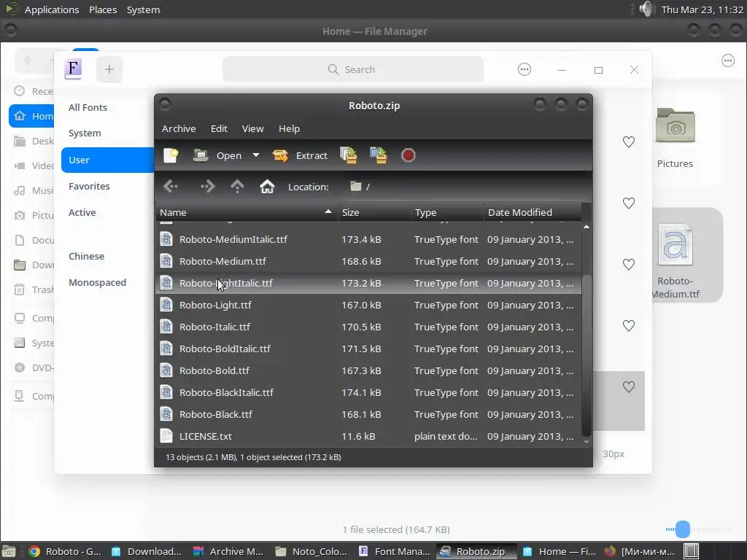Favorite the first font with heart
This screenshot has height=560, width=747.
point(629,142)
